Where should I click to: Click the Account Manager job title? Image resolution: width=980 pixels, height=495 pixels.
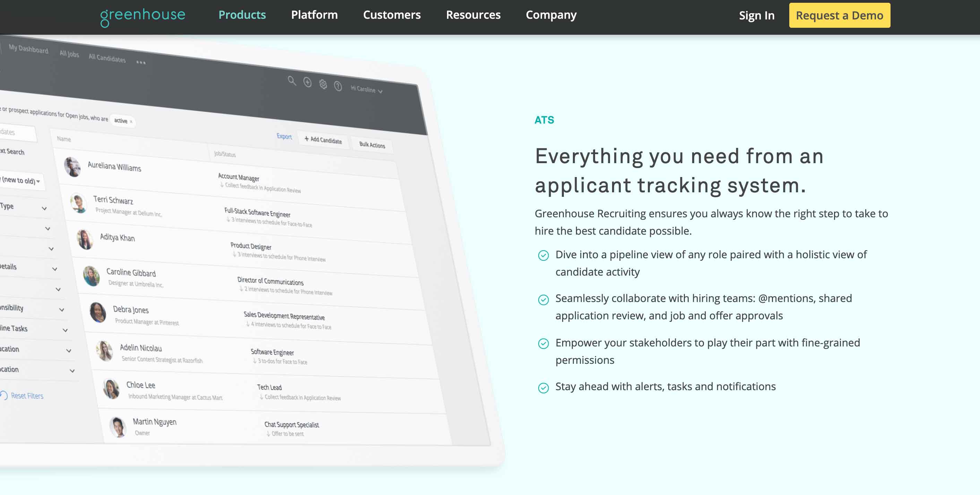pyautogui.click(x=239, y=177)
